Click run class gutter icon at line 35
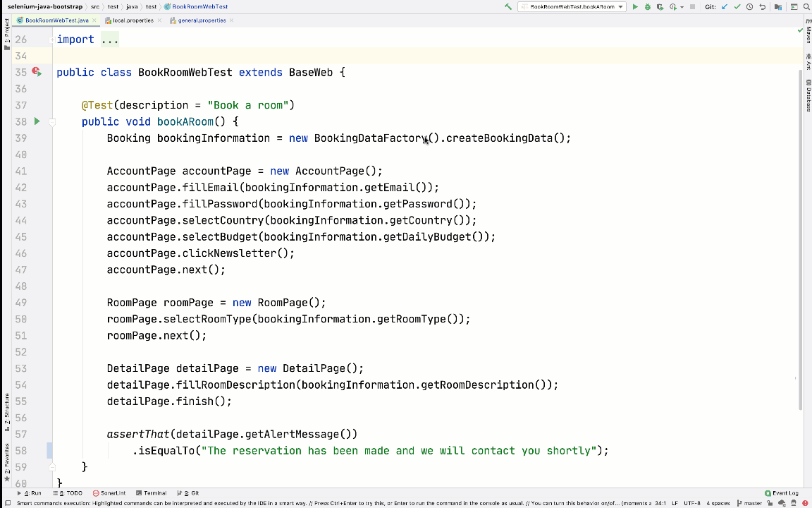 pyautogui.click(x=36, y=72)
